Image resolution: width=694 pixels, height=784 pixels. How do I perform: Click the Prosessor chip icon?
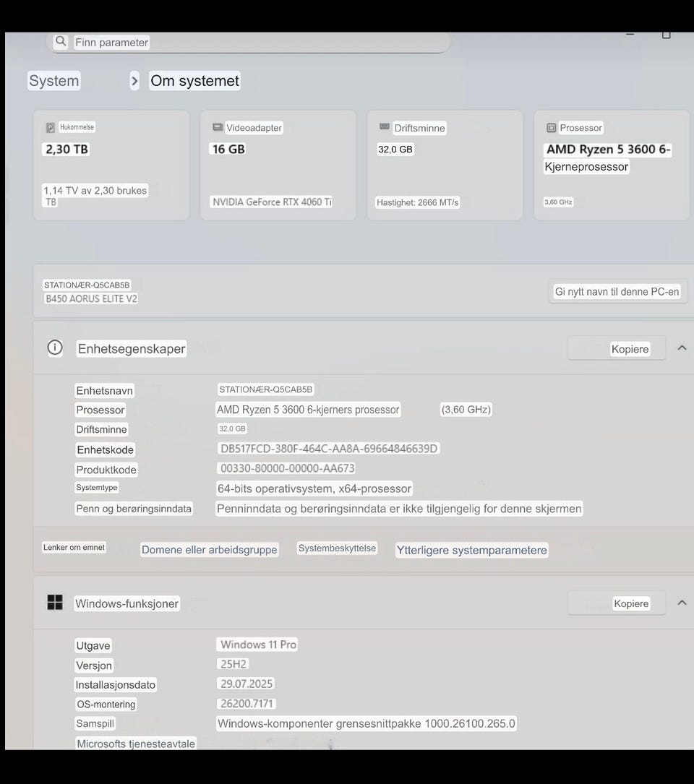pyautogui.click(x=551, y=127)
